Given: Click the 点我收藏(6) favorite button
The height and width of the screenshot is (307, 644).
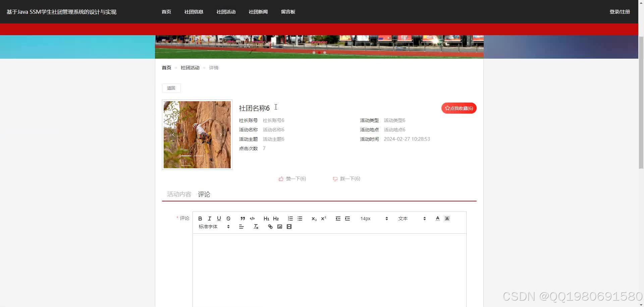Looking at the screenshot, I should pyautogui.click(x=459, y=108).
